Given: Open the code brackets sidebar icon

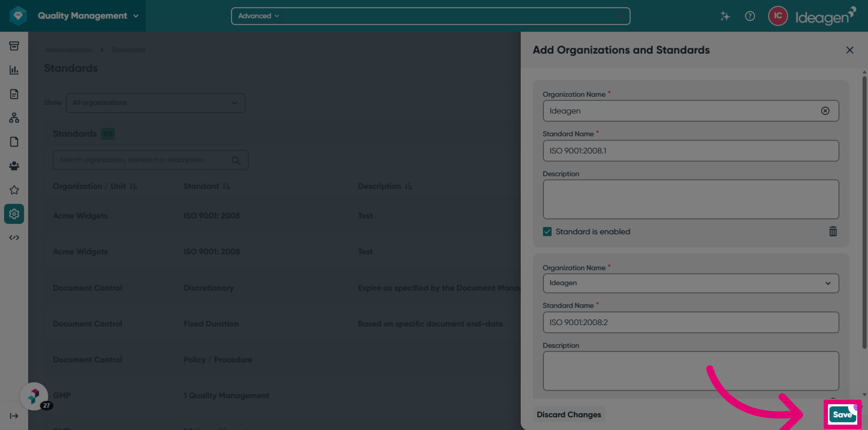Looking at the screenshot, I should click(x=14, y=238).
